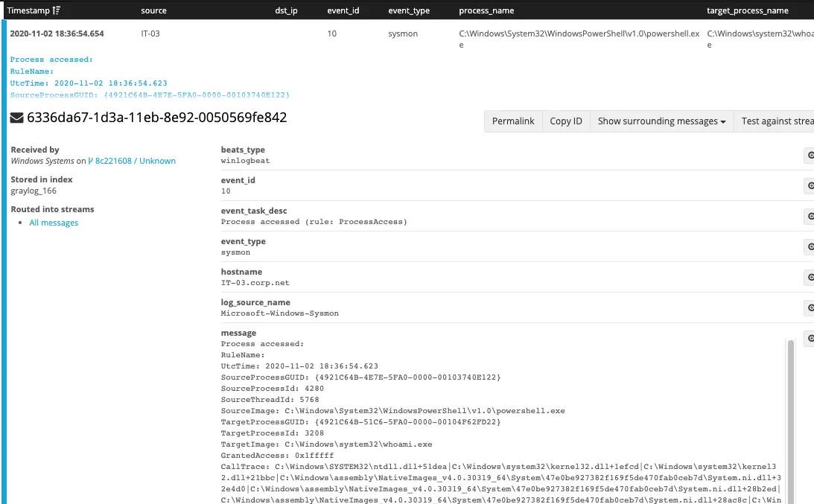The image size is (814, 504).
Task: Click the dst_ip column header
Action: tap(286, 10)
